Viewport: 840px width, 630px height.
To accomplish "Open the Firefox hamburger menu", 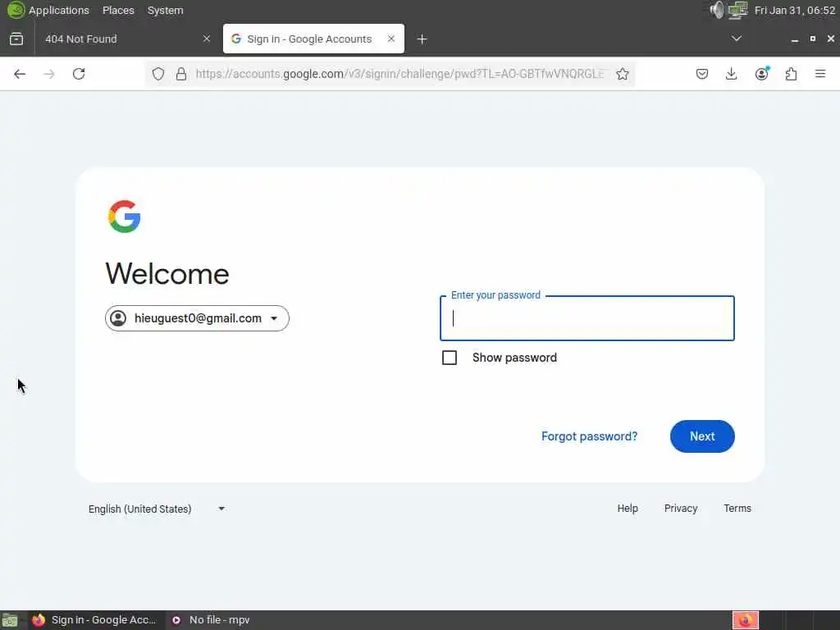I will [820, 74].
